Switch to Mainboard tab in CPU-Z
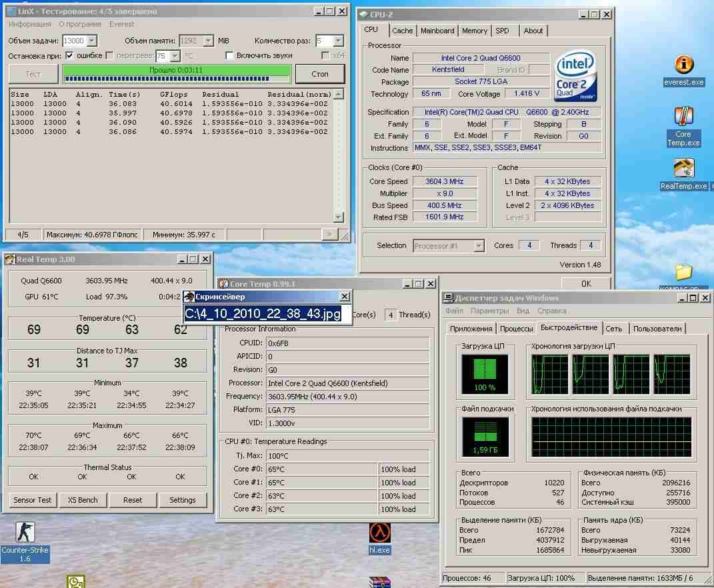Image resolution: width=714 pixels, height=588 pixels. [437, 31]
